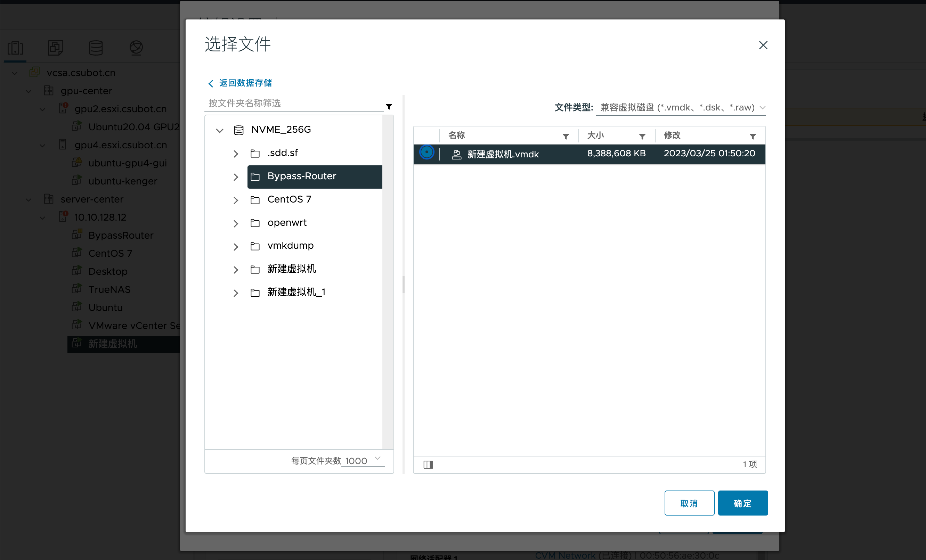926x560 pixels.
Task: Select the .sdd.sf folder
Action: pos(283,153)
